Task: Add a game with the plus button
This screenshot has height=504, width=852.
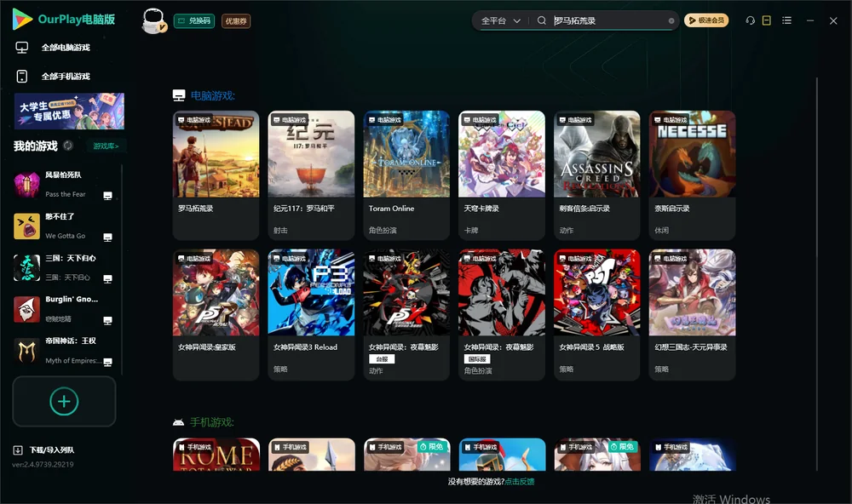Action: coord(64,401)
